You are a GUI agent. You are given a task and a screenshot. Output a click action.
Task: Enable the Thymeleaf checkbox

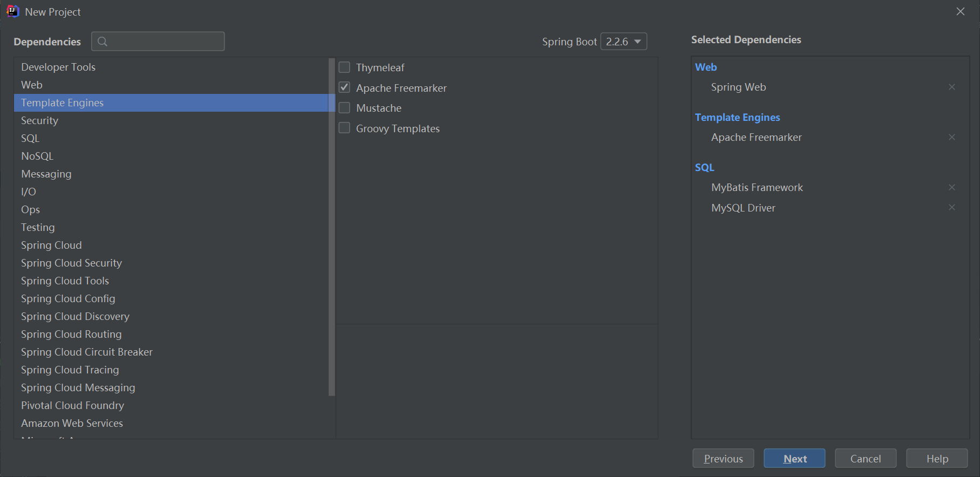point(344,67)
